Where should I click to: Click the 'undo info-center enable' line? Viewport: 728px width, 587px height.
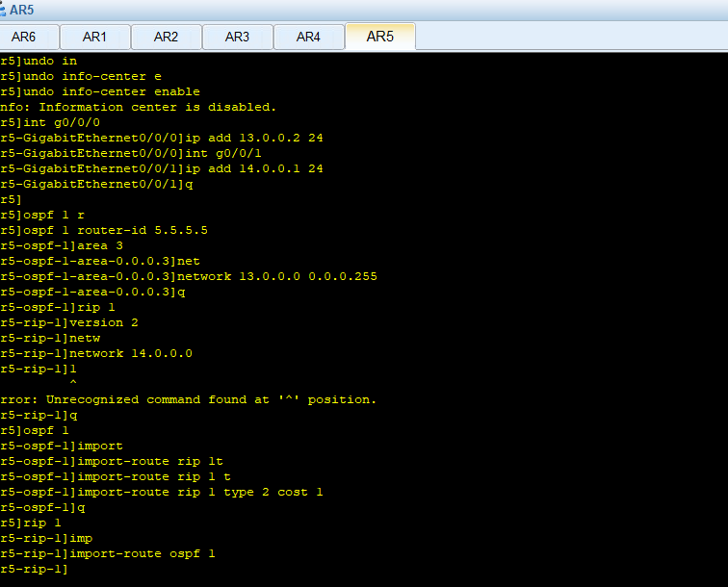(x=100, y=91)
